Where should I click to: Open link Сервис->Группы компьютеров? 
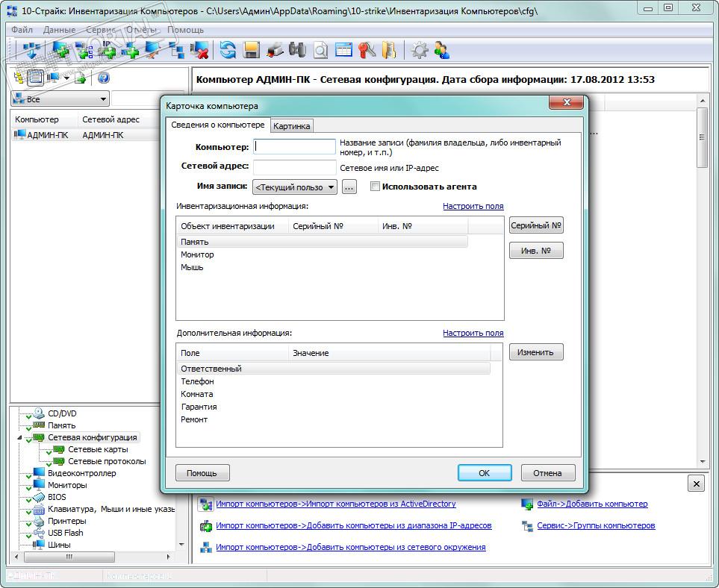pos(596,525)
